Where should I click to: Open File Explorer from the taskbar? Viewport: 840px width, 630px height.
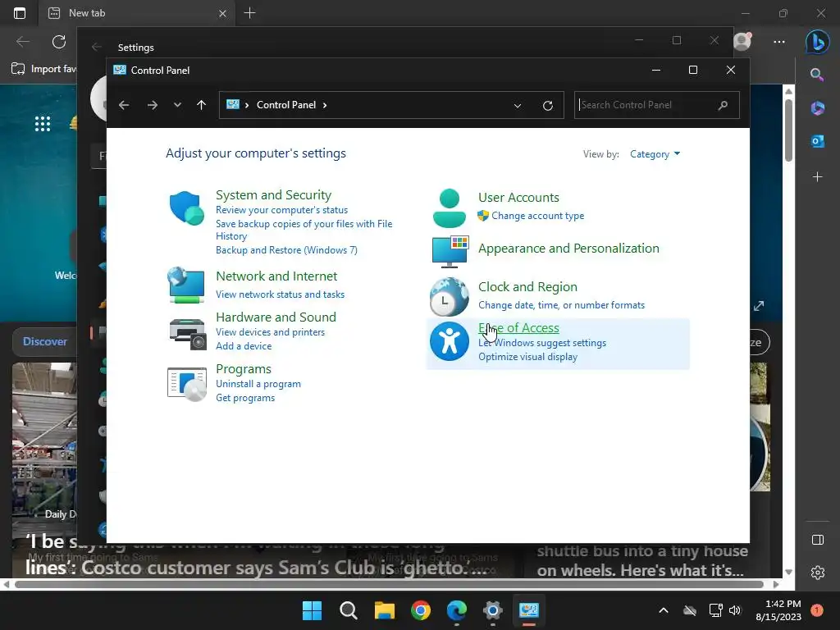pos(384,610)
